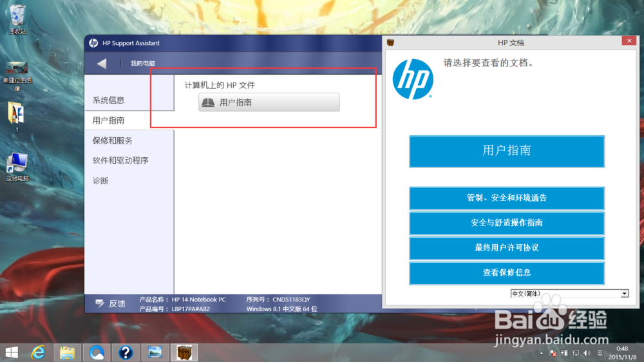Open 软件和驱动程序 section
The height and width of the screenshot is (362, 644).
tap(120, 160)
